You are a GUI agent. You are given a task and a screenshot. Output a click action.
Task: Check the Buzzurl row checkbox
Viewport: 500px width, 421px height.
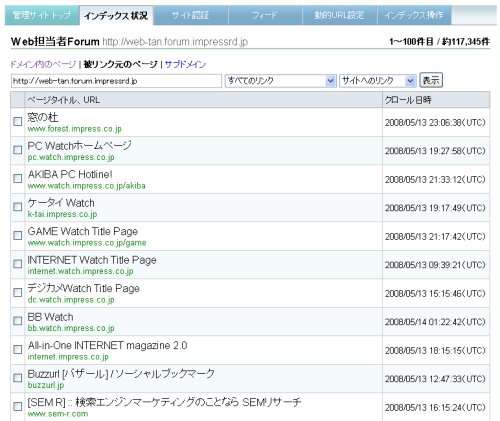pyautogui.click(x=18, y=378)
